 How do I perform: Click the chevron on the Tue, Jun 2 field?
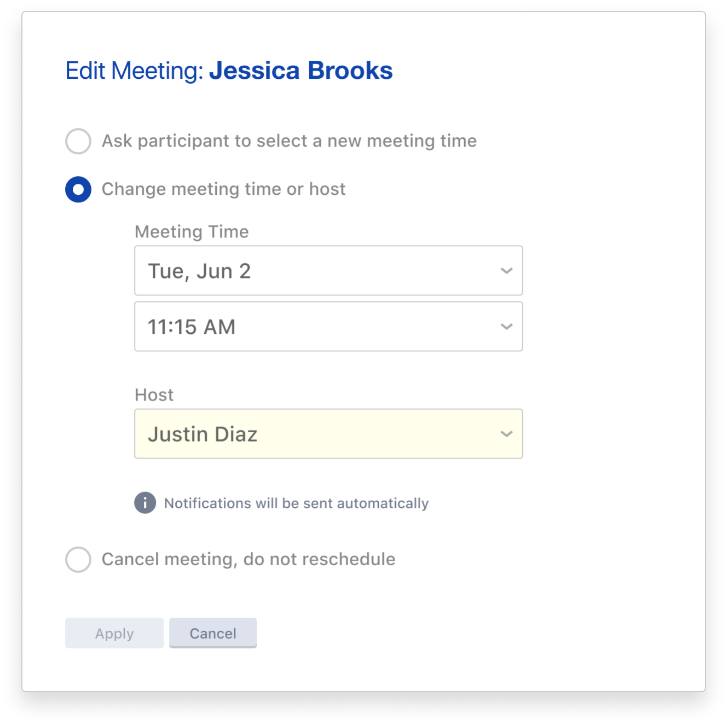pyautogui.click(x=506, y=271)
